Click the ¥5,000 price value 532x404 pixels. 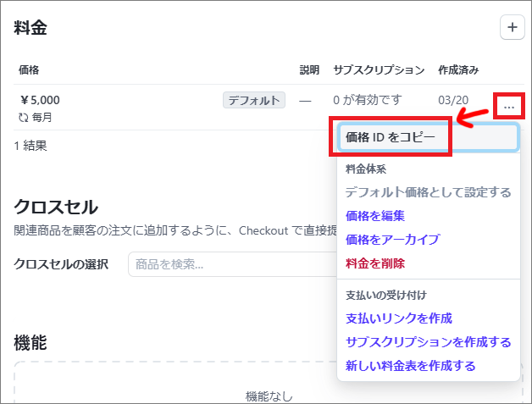[x=40, y=101]
